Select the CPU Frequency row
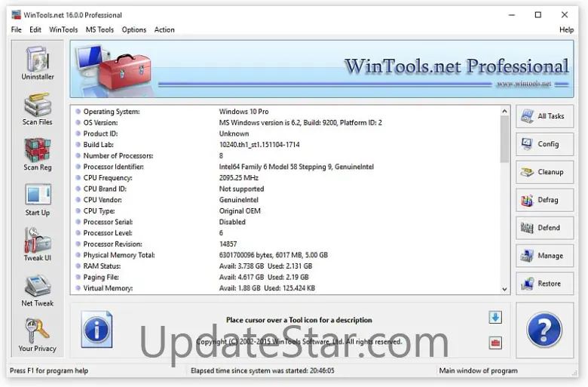 pyautogui.click(x=287, y=178)
